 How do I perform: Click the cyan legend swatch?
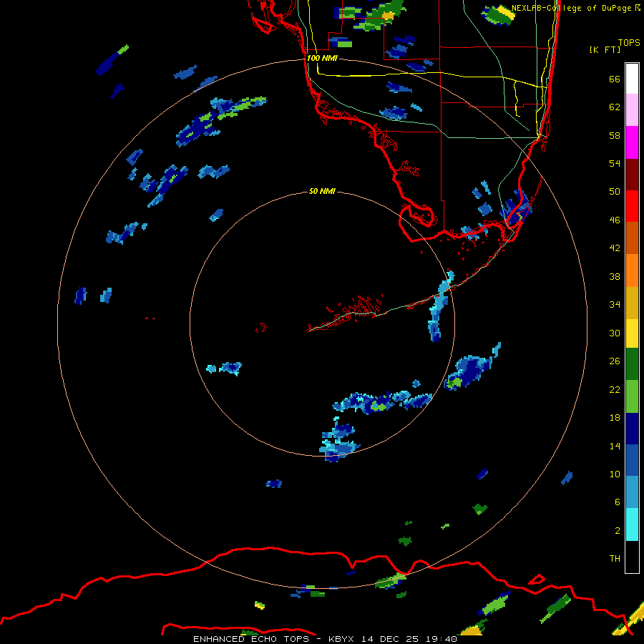[x=632, y=525]
